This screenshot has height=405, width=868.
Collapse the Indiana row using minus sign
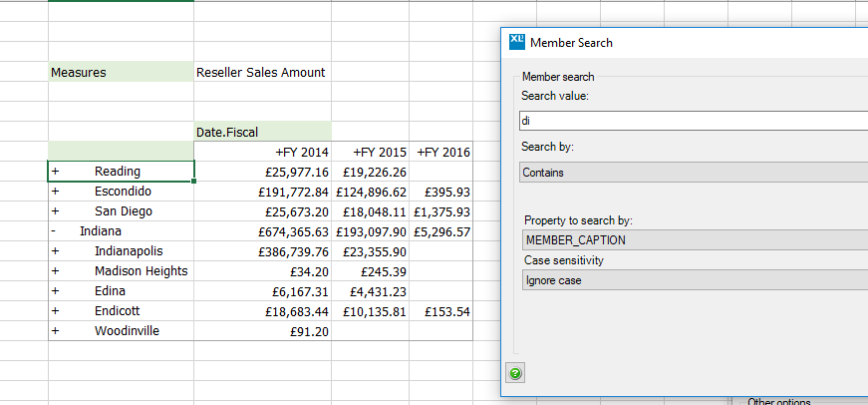55,231
